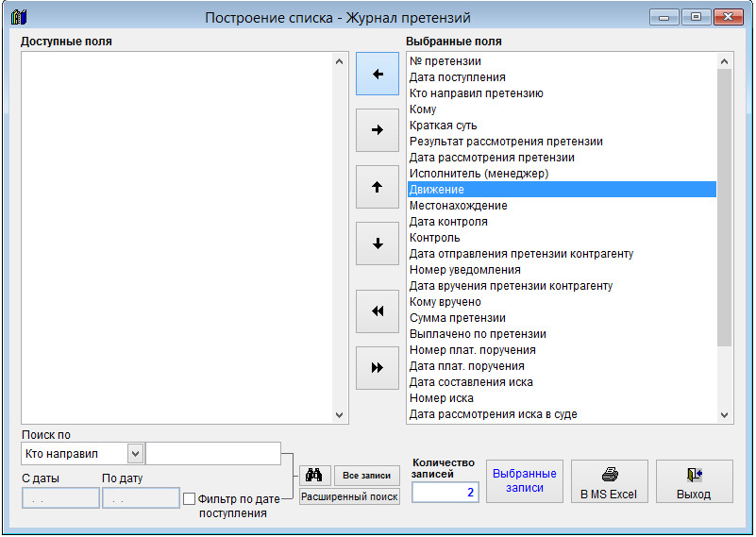Screen dimensions: 756x537
Task: Select 'Дата рассмотрения претензии' field
Action: (562, 158)
